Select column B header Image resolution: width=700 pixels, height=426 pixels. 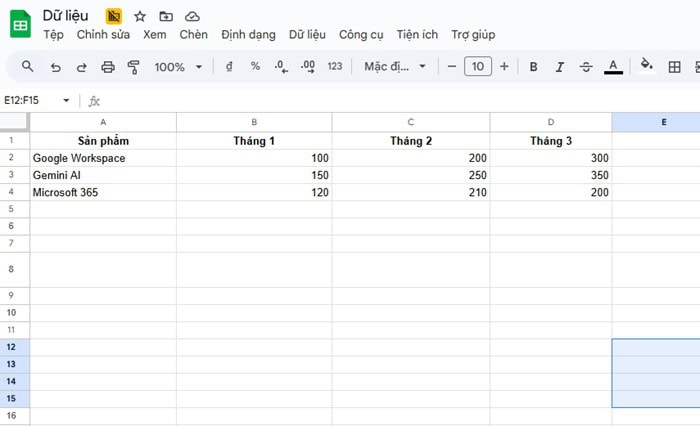point(254,122)
